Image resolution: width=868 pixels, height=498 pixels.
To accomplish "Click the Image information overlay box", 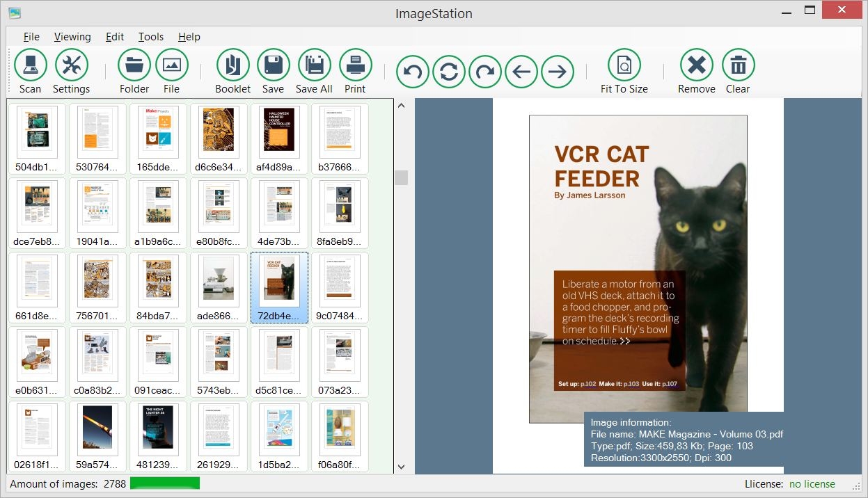I will [684, 440].
